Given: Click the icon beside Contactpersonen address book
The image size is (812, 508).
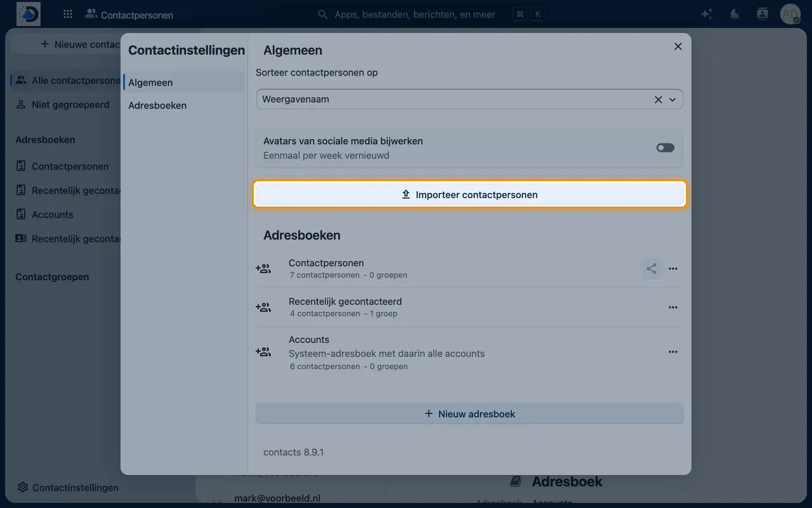Looking at the screenshot, I should tap(263, 269).
